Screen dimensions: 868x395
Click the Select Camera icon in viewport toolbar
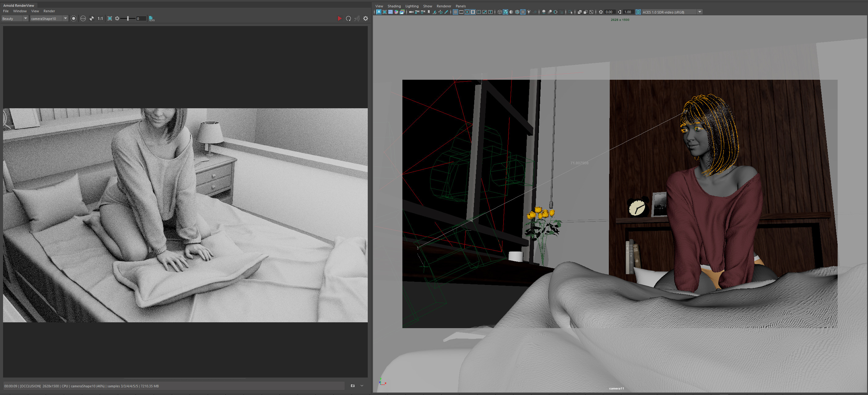tap(411, 12)
